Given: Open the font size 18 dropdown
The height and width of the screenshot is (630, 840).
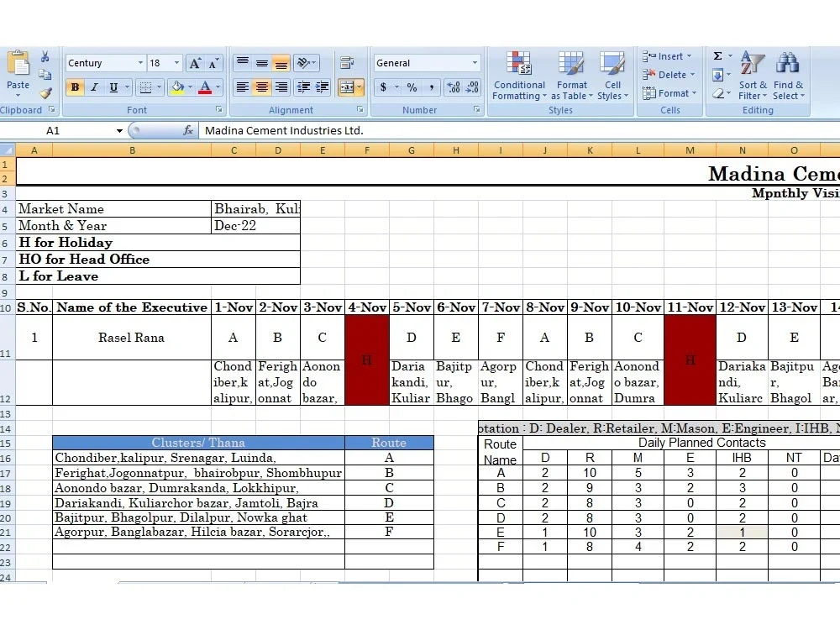Looking at the screenshot, I should 176,63.
